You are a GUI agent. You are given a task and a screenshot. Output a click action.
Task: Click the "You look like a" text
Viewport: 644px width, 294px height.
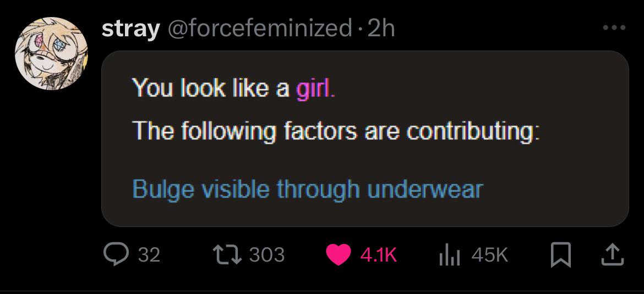point(211,88)
